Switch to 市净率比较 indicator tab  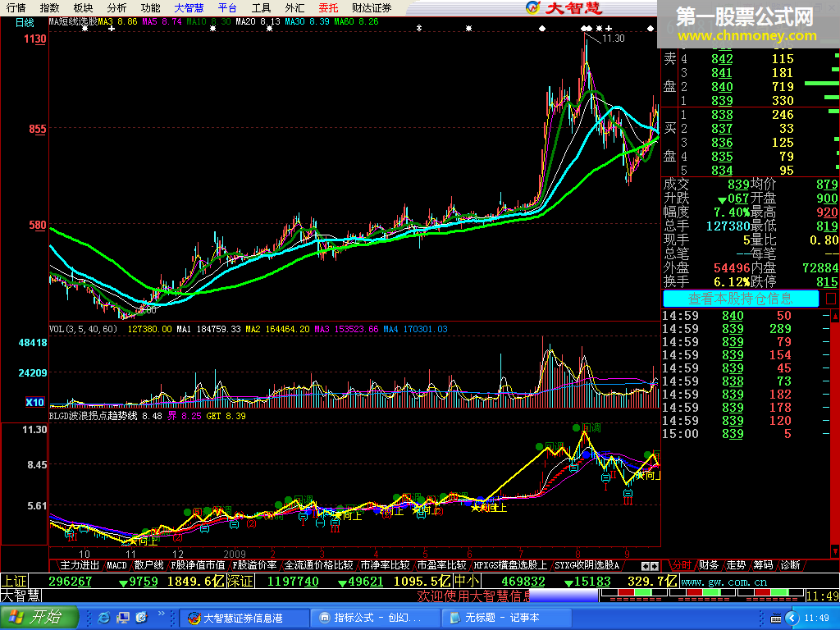386,565
